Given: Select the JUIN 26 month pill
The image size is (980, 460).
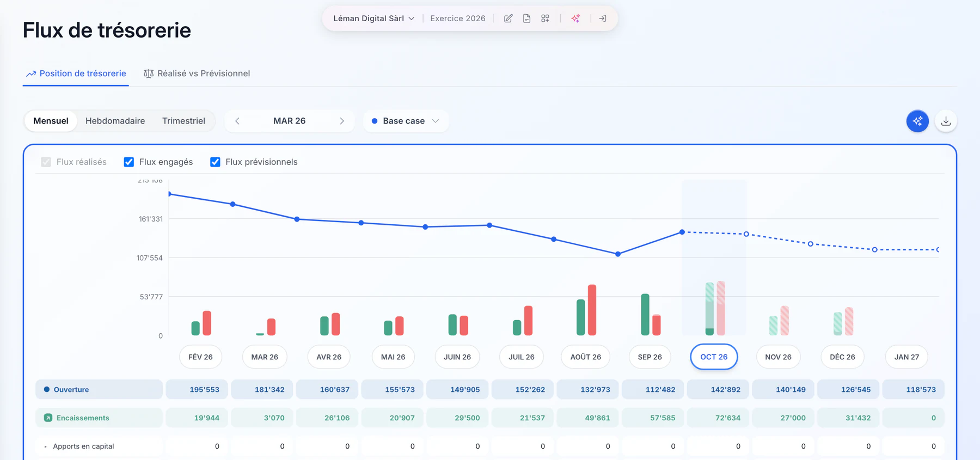Looking at the screenshot, I should 457,357.
